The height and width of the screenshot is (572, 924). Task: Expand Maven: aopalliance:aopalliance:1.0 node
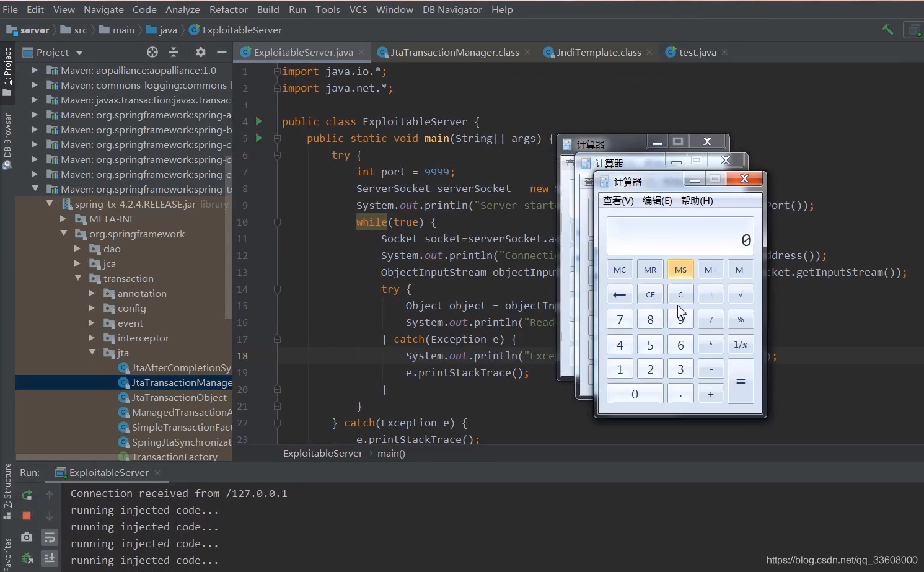(35, 70)
